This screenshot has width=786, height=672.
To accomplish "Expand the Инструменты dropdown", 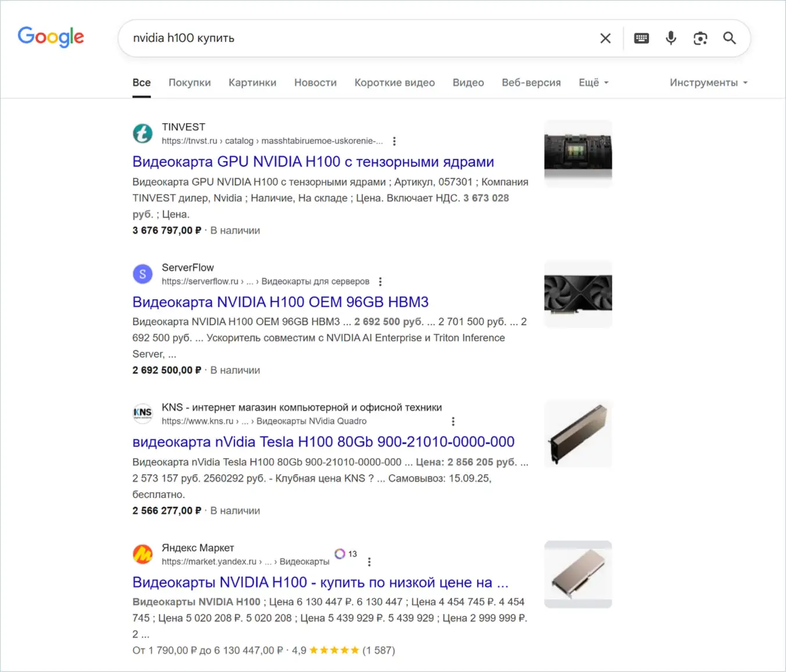I will [x=708, y=83].
